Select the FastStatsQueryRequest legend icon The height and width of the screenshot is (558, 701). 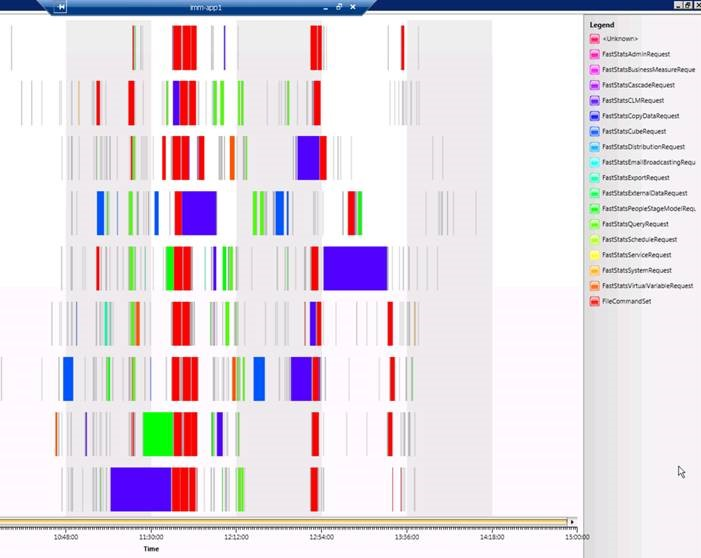click(x=594, y=224)
